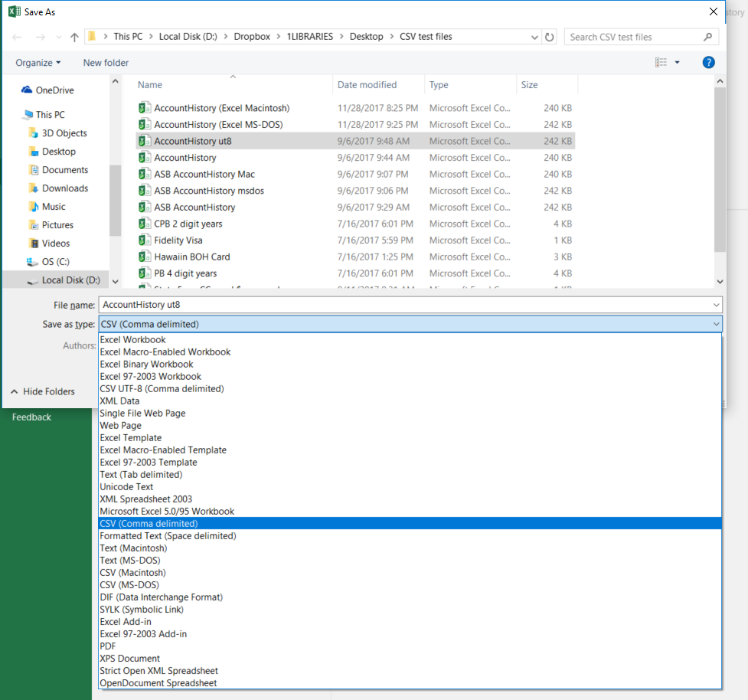Image resolution: width=748 pixels, height=700 pixels.
Task: Sort files by Name column header
Action: (x=150, y=84)
